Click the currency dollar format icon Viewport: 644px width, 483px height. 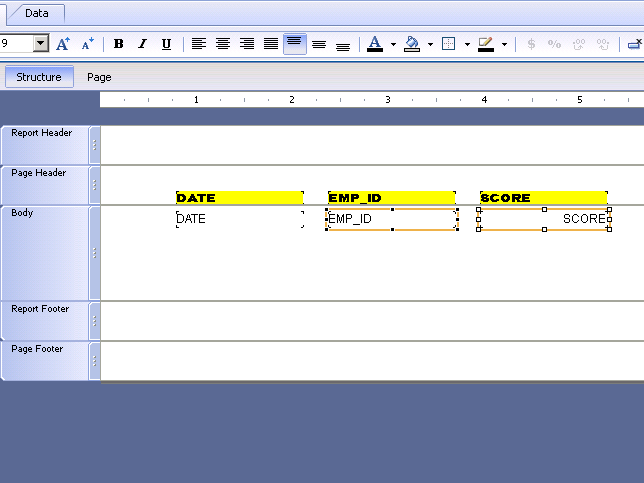point(531,44)
